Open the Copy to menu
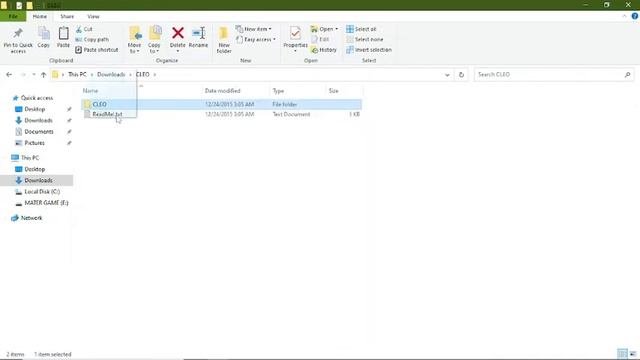The height and width of the screenshot is (360, 640). tap(154, 40)
